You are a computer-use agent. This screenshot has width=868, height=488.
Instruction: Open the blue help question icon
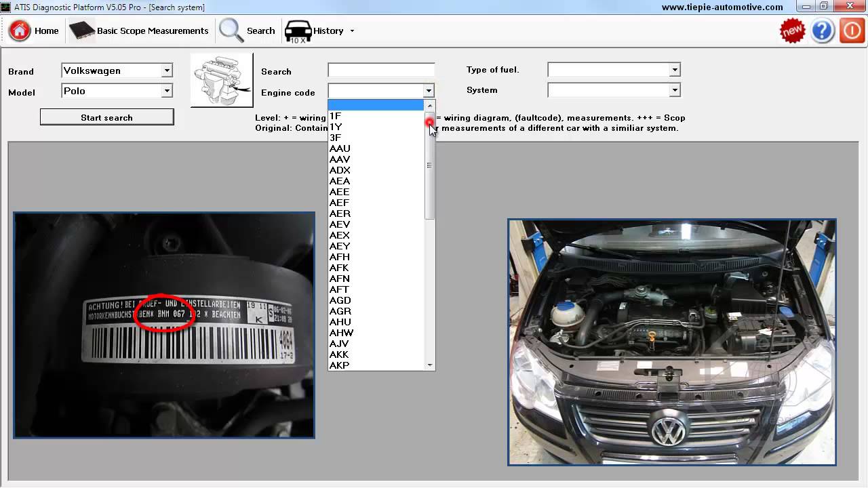(x=823, y=30)
